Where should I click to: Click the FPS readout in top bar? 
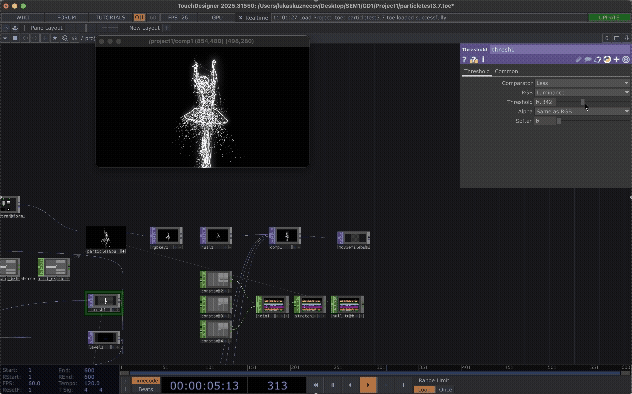178,17
